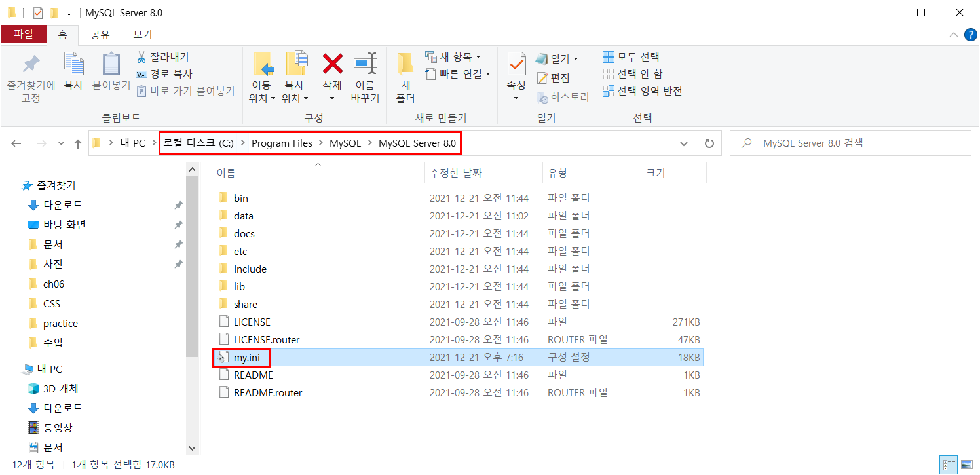The width and height of the screenshot is (980, 475).
Task: Open 3D 개체 in navigation pane
Action: click(62, 389)
